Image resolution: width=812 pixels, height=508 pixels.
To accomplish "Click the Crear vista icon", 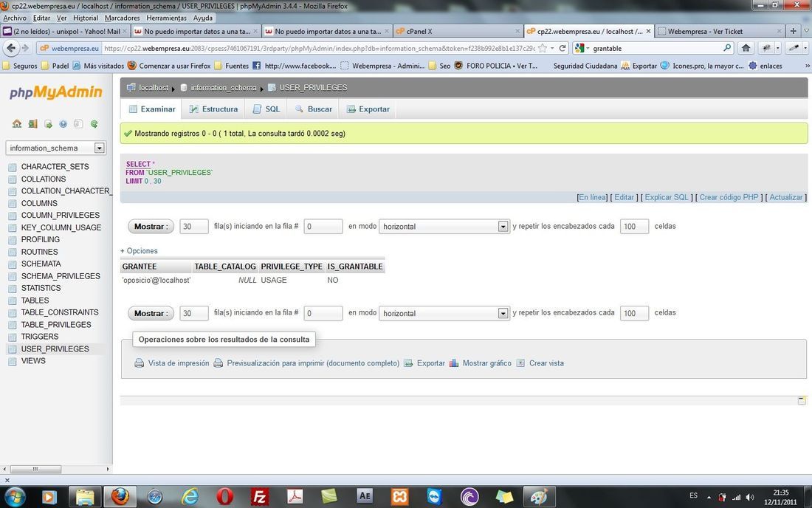I will [x=520, y=363].
